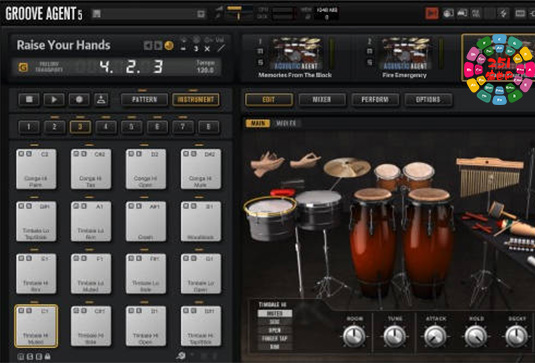This screenshot has height=363, width=535.
Task: Select pad group 6
Action: pyautogui.click(x=157, y=127)
